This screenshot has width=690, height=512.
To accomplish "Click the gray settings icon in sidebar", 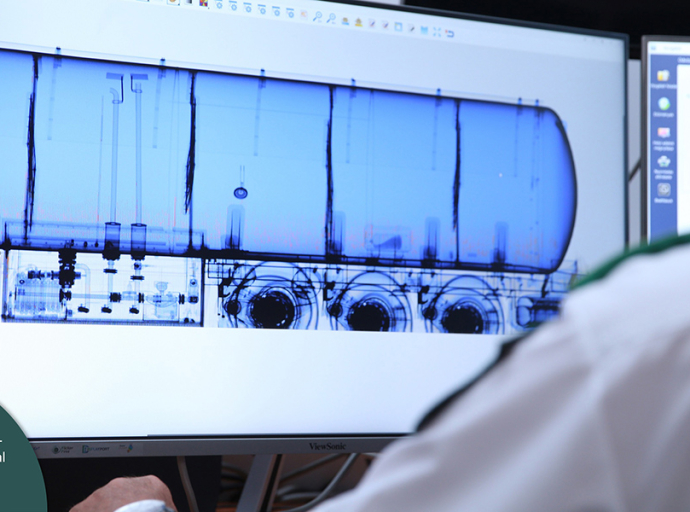I will pos(663,189).
